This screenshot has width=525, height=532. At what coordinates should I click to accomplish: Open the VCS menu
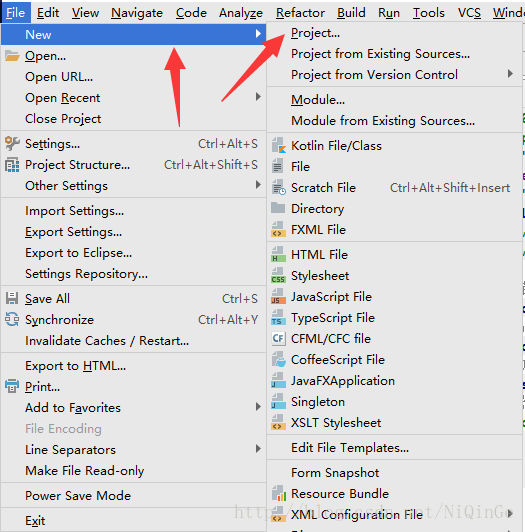pos(469,13)
